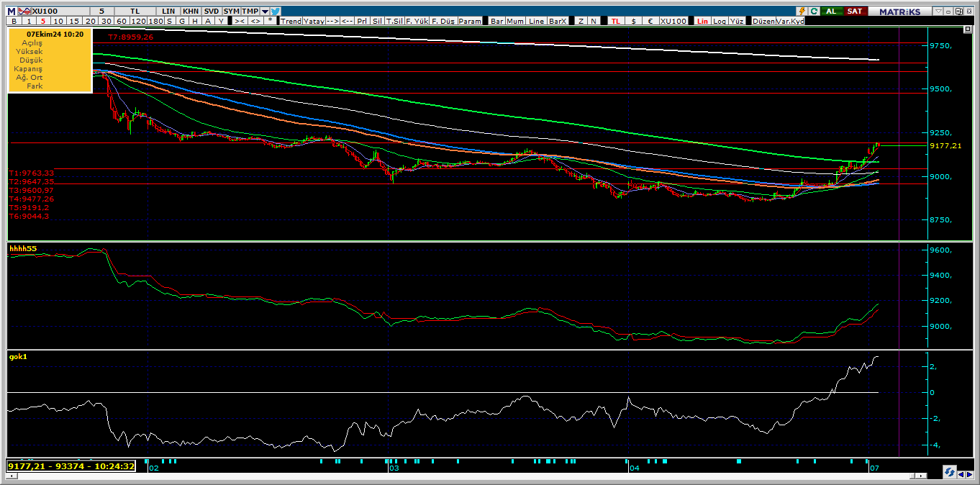
Task: Select the 1 minute period
Action: tap(29, 21)
